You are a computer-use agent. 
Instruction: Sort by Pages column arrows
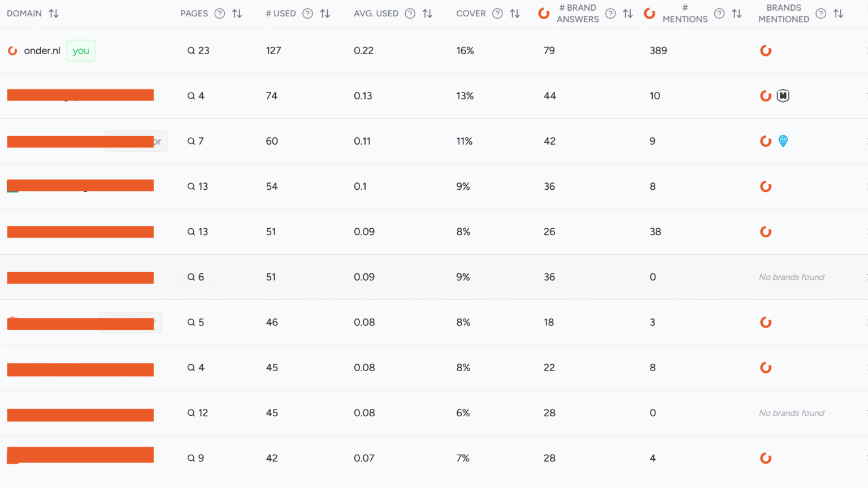pyautogui.click(x=237, y=14)
